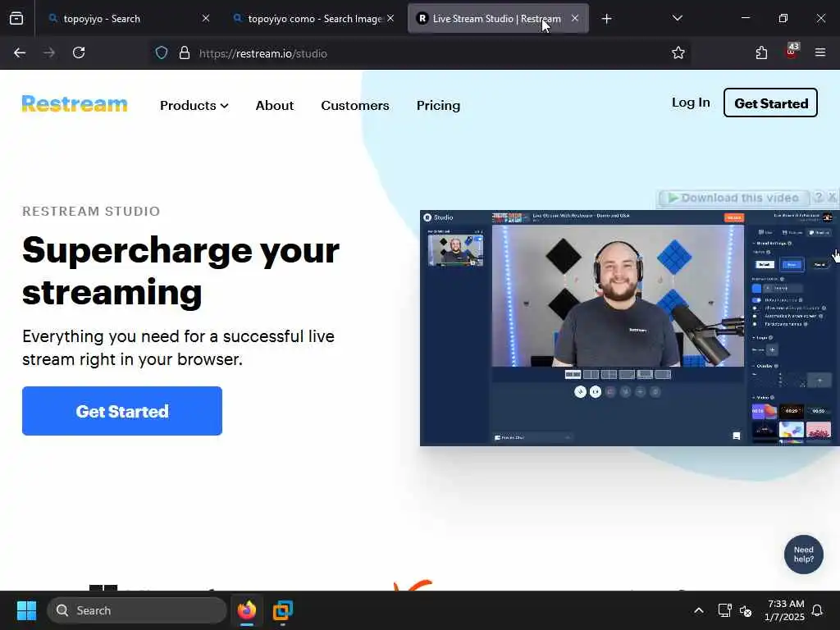This screenshot has height=630, width=840.
Task: Go back to the previous page
Action: [20, 53]
